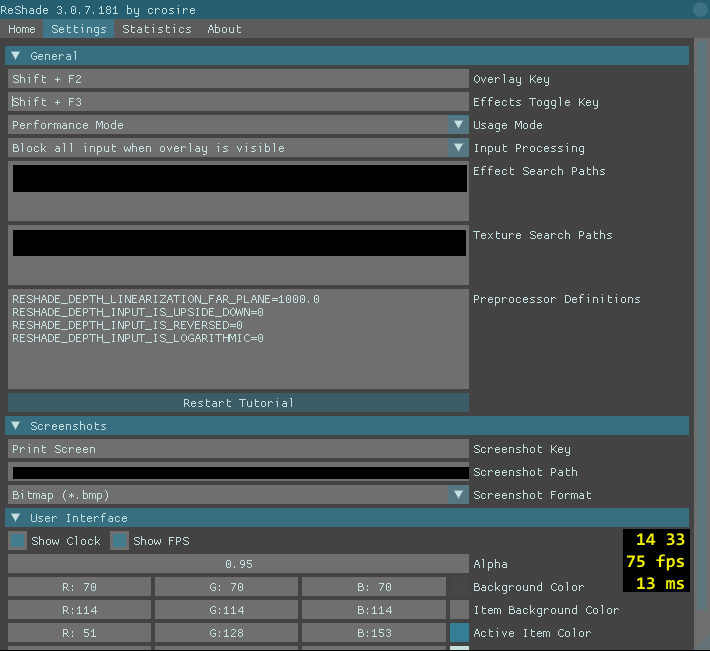Image resolution: width=710 pixels, height=651 pixels.
Task: Open the Screenshot Format dropdown arrow
Action: [458, 495]
